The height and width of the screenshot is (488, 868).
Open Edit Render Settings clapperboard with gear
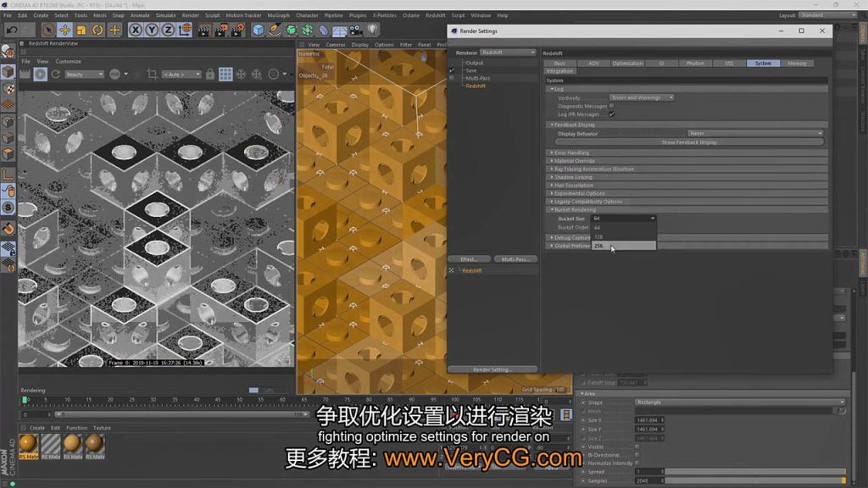click(x=237, y=30)
